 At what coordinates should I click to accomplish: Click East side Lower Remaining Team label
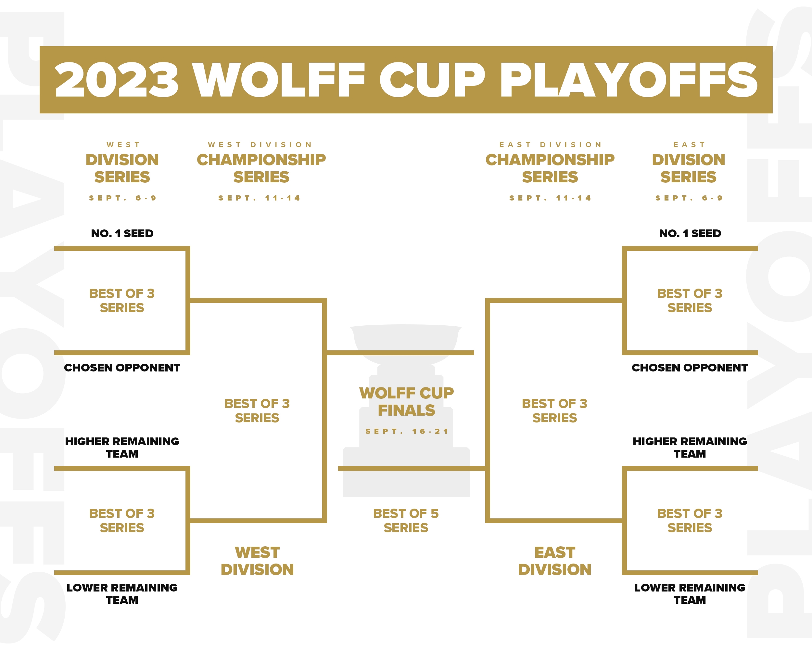[690, 593]
